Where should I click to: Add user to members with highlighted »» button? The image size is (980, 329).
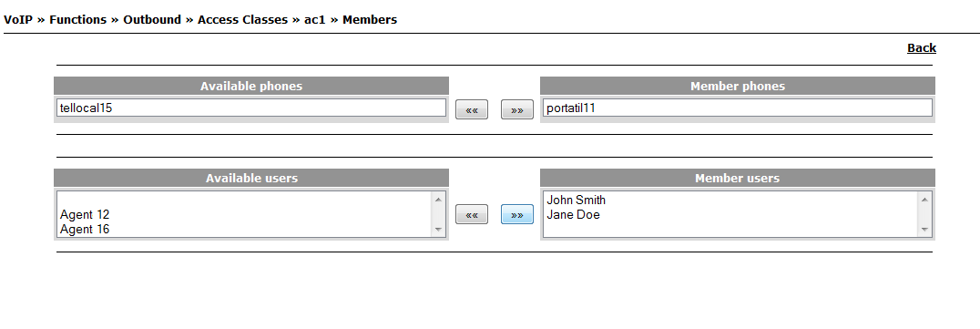click(x=517, y=214)
